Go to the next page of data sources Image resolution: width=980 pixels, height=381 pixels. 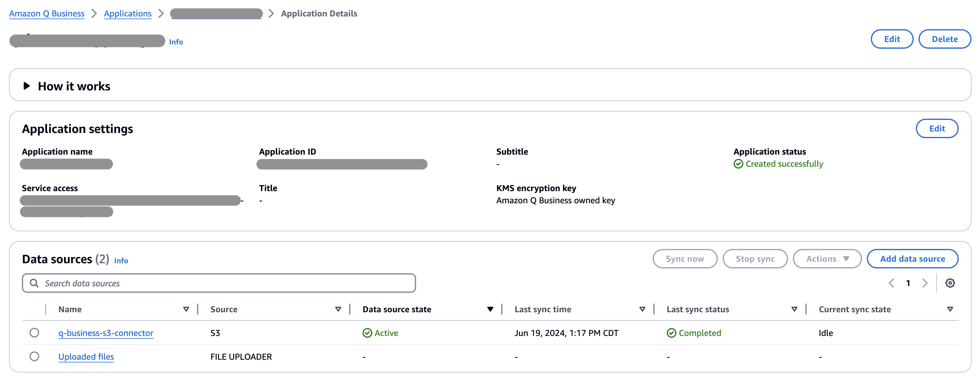(926, 283)
